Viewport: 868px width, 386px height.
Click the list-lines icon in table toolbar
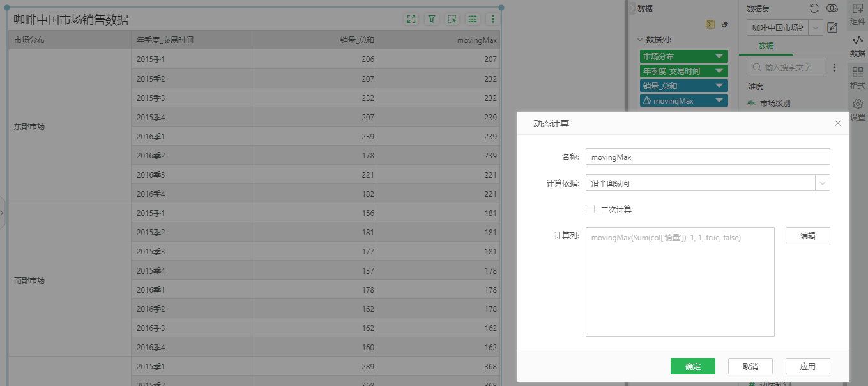pyautogui.click(x=473, y=19)
